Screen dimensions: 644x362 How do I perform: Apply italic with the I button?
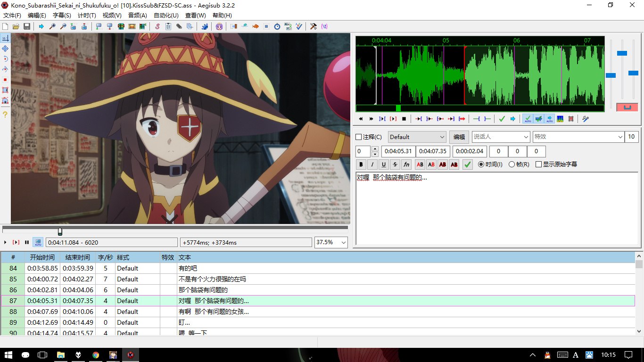[372, 165]
